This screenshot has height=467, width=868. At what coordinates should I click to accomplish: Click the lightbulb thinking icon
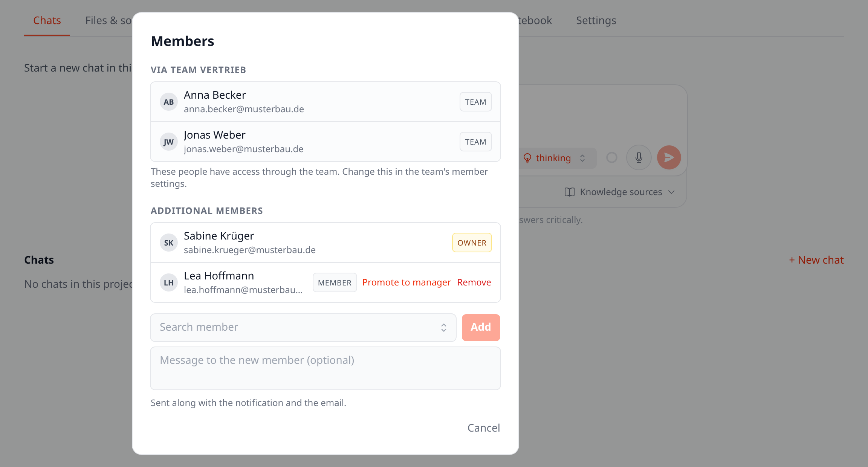527,158
